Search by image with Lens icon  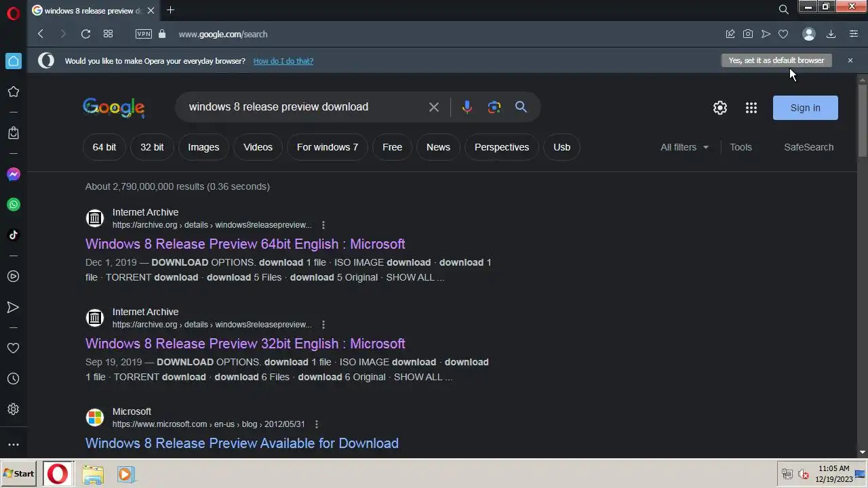[494, 107]
